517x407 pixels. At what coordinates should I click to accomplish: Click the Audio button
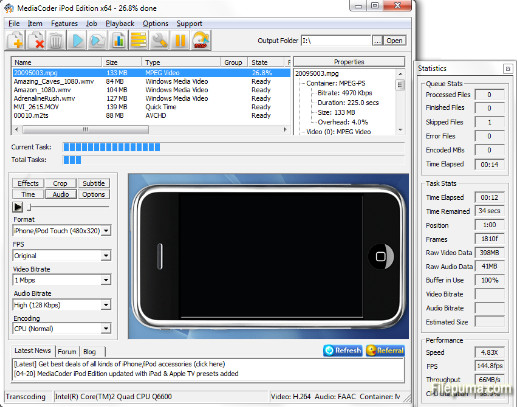[61, 194]
